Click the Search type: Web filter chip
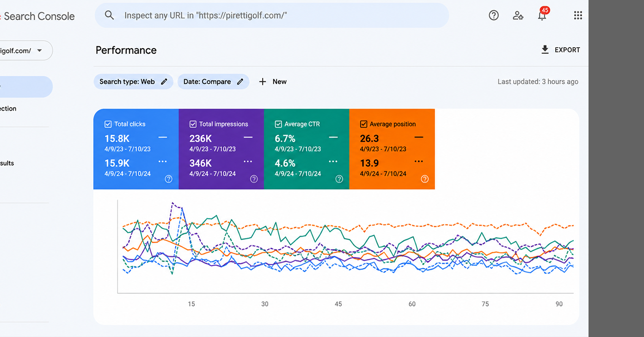This screenshot has width=644, height=337. click(133, 81)
